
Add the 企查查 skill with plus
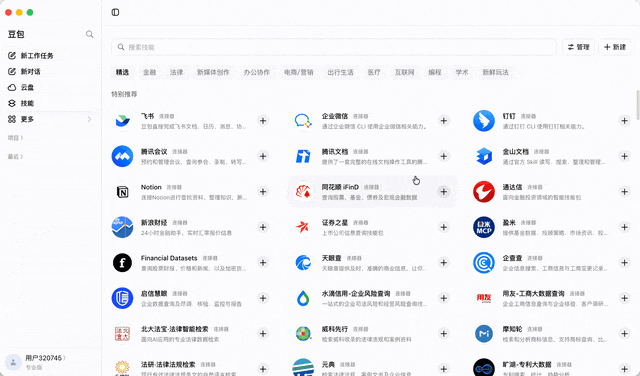click(x=624, y=263)
